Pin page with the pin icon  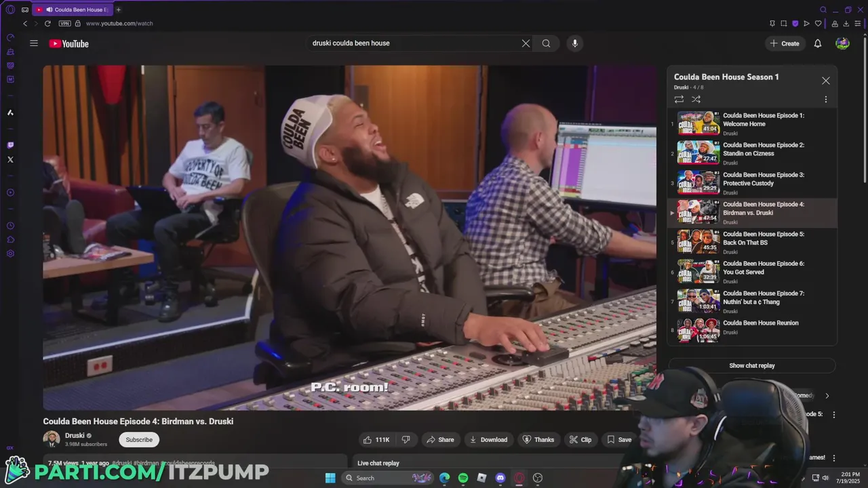click(x=772, y=23)
